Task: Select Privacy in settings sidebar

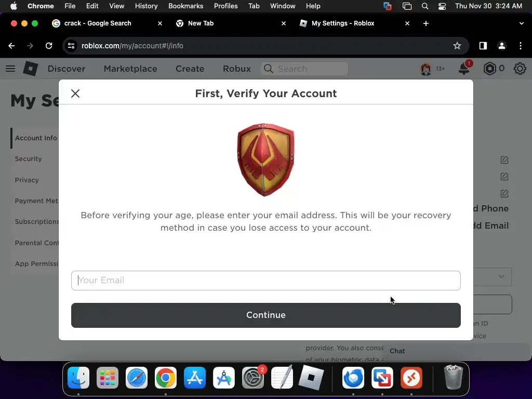Action: (27, 180)
